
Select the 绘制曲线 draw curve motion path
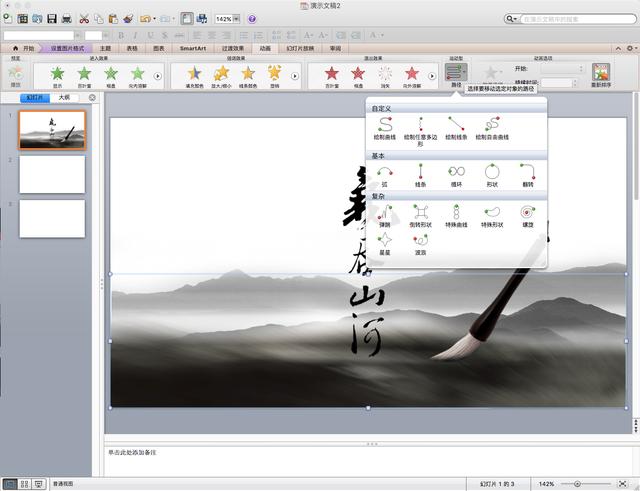pos(385,129)
